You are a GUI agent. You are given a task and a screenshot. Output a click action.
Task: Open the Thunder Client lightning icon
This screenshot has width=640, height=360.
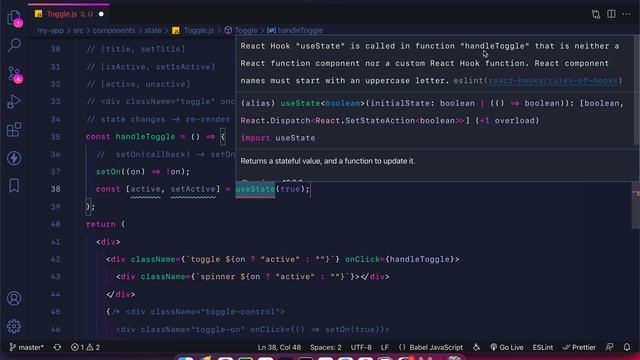tap(14, 158)
